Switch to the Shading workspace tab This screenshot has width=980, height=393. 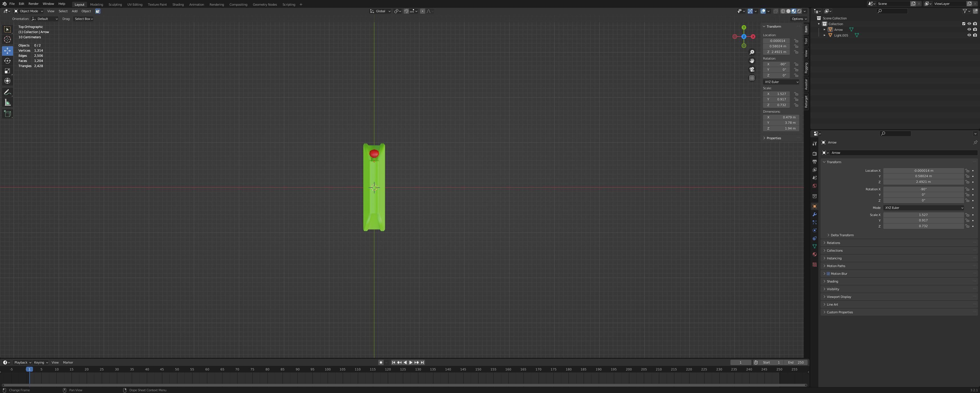coord(178,4)
